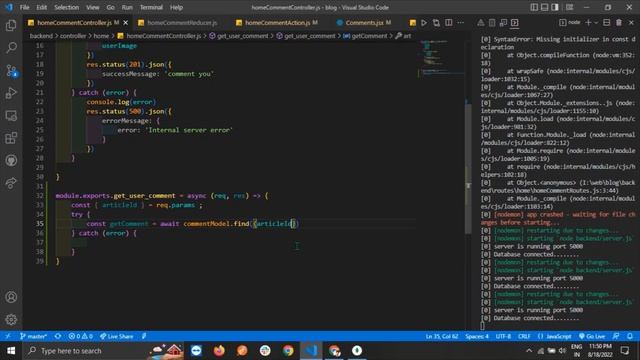The width and height of the screenshot is (640, 360).
Task: Toggle secondary side bar layout
Action: [555, 7]
